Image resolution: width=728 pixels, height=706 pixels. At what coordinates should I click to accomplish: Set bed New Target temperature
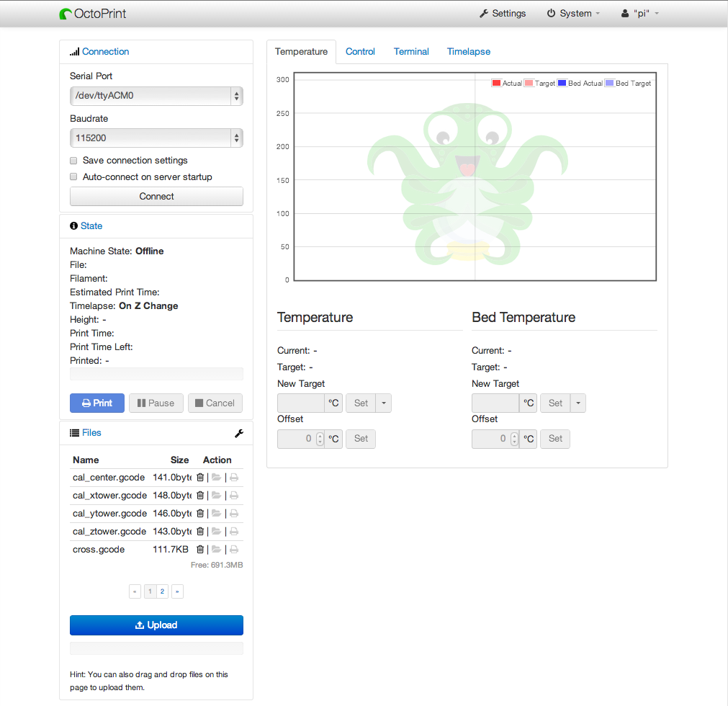(555, 403)
